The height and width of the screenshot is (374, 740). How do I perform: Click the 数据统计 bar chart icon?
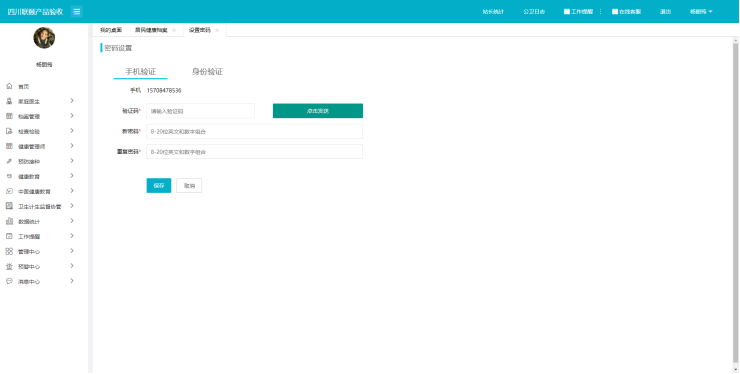click(x=9, y=221)
